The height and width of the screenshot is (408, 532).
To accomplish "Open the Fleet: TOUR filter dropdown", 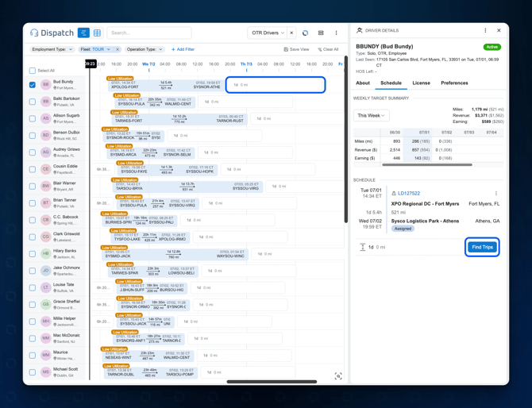I will pyautogui.click(x=95, y=49).
